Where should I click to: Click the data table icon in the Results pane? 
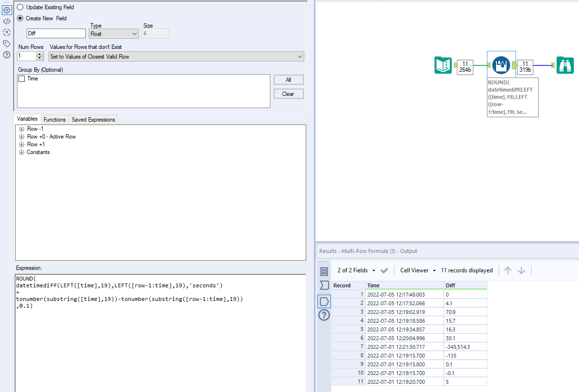[324, 271]
